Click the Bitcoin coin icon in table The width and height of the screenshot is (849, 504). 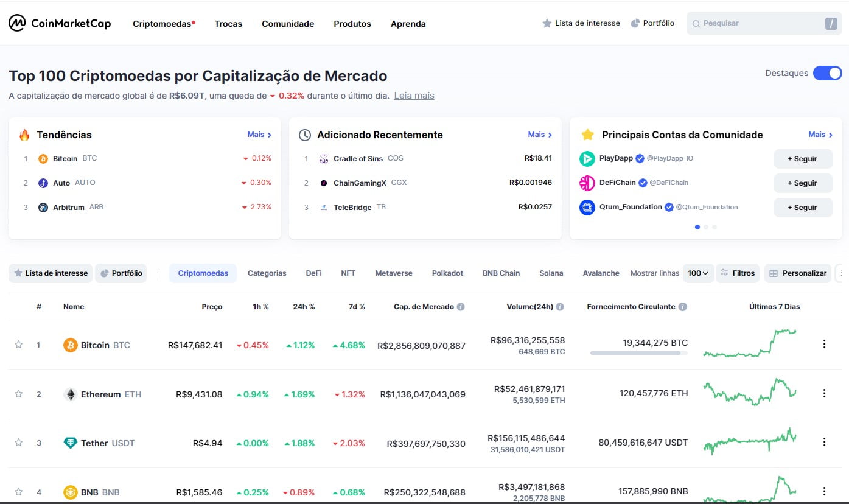71,345
